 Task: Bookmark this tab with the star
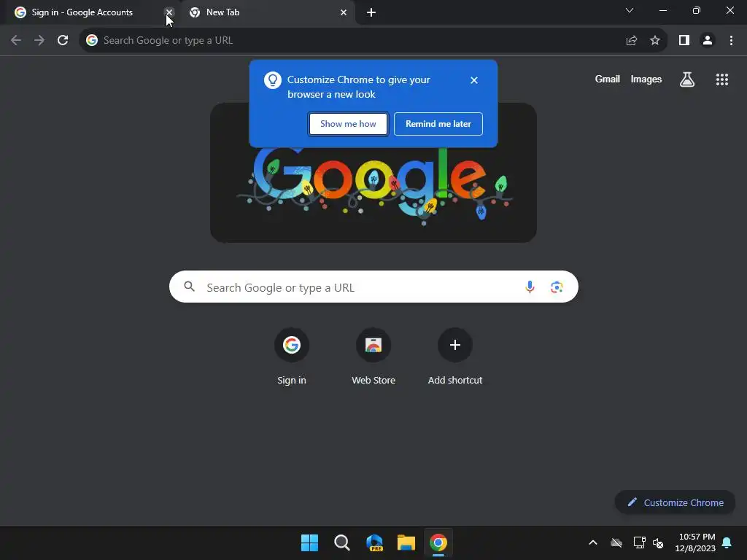tap(655, 41)
